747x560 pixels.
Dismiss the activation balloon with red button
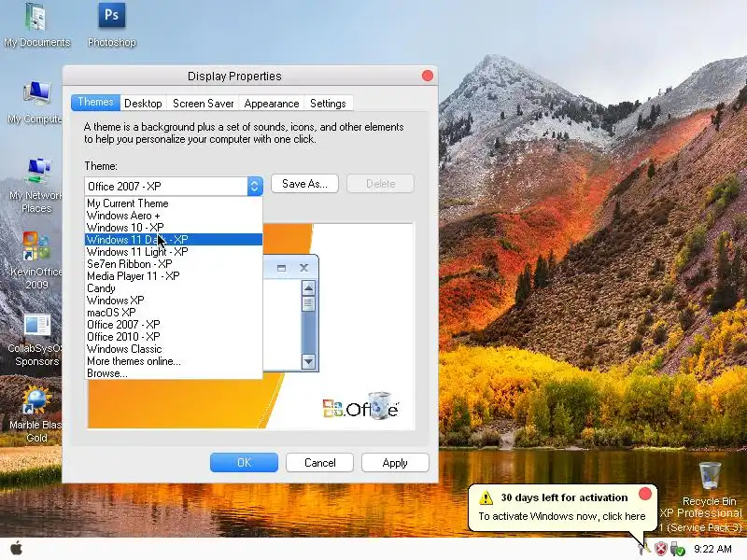click(645, 494)
